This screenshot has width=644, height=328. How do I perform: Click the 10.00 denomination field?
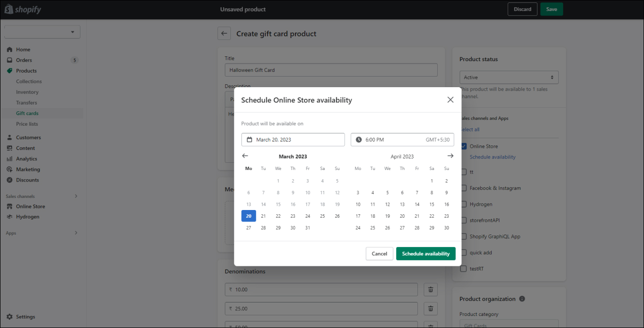coord(321,289)
